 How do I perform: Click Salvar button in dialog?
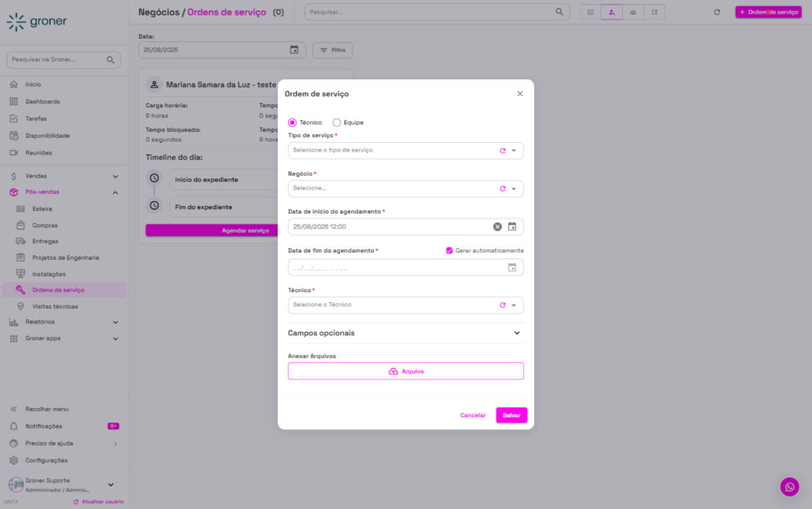(x=512, y=415)
